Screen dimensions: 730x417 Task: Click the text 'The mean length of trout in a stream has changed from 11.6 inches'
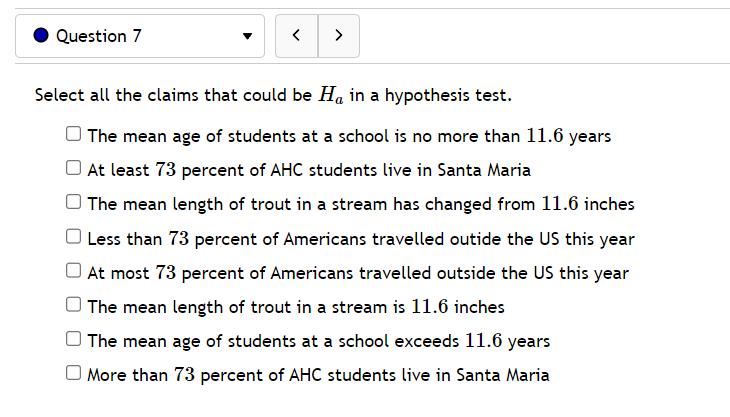tap(361, 204)
